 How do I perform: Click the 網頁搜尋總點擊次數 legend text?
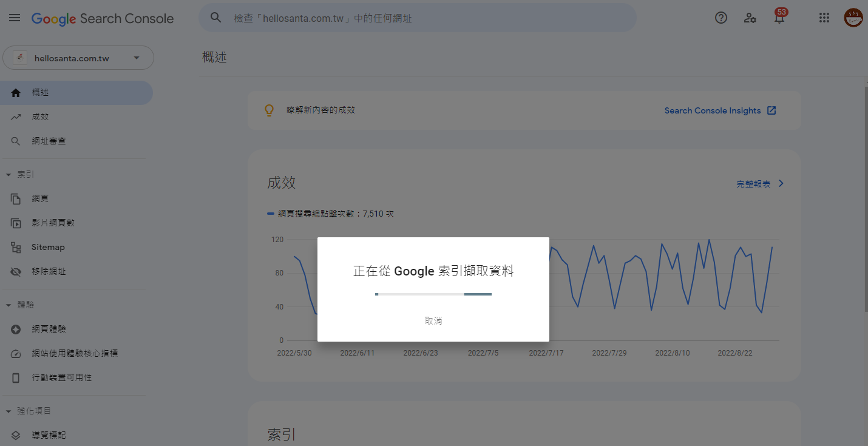pyautogui.click(x=336, y=214)
